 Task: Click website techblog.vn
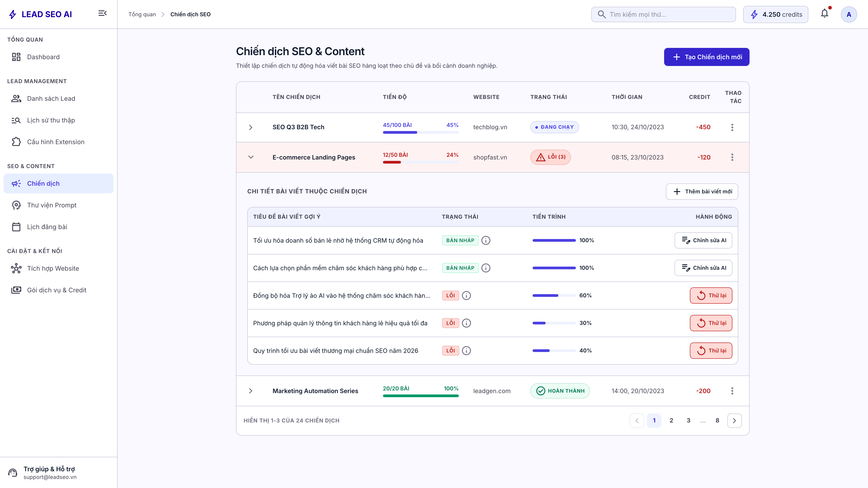click(490, 127)
